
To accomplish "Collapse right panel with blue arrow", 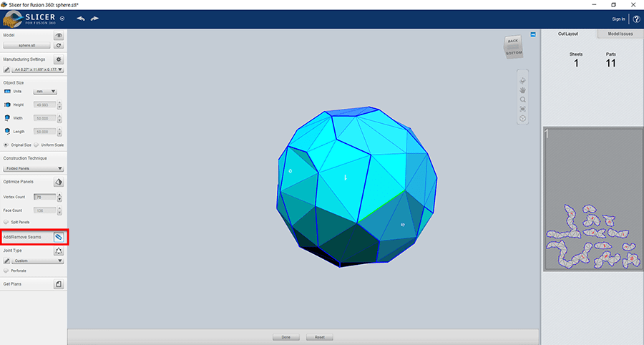I will point(533,34).
